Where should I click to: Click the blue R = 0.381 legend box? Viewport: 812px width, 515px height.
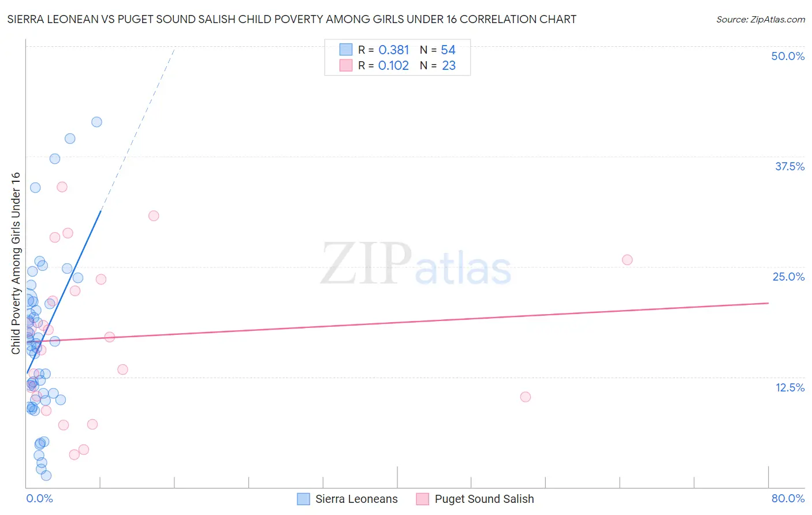click(345, 50)
